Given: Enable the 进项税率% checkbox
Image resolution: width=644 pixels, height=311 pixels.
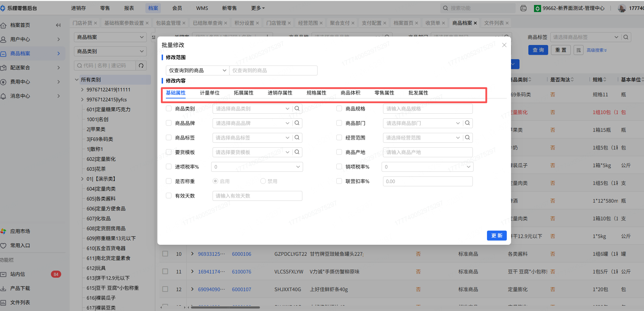Looking at the screenshot, I should click(169, 167).
